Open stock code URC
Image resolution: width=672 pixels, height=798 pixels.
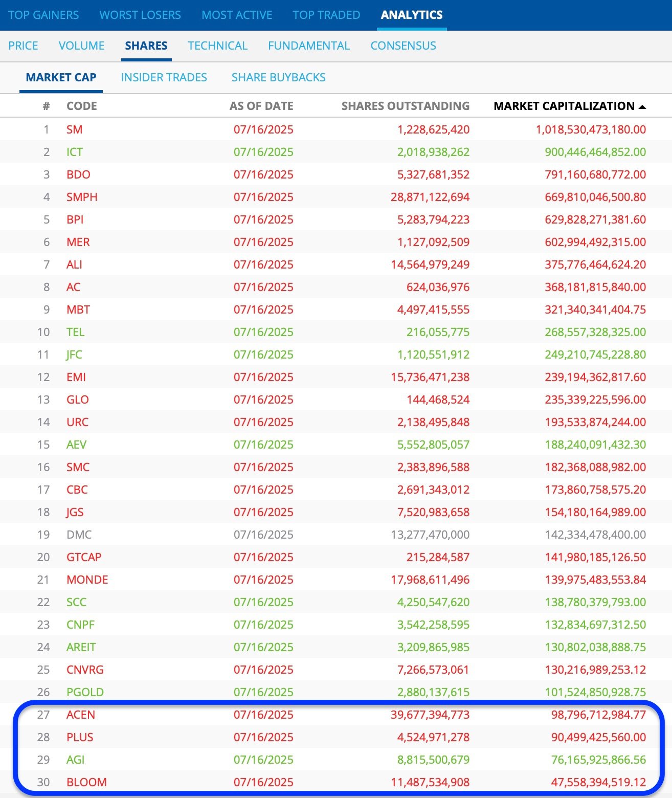[77, 422]
